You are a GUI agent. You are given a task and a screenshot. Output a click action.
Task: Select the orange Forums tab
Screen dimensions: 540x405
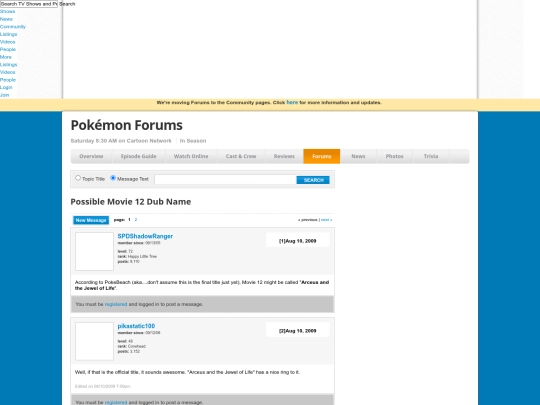322,156
